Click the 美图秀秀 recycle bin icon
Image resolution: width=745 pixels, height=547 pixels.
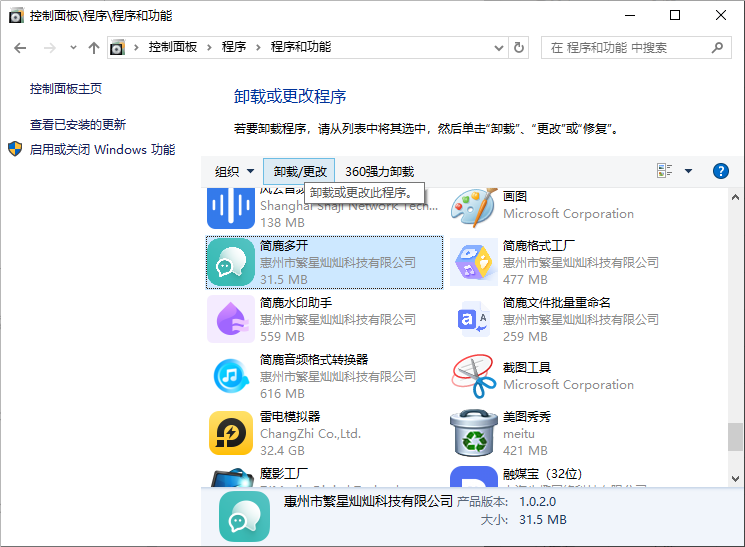pyautogui.click(x=474, y=433)
